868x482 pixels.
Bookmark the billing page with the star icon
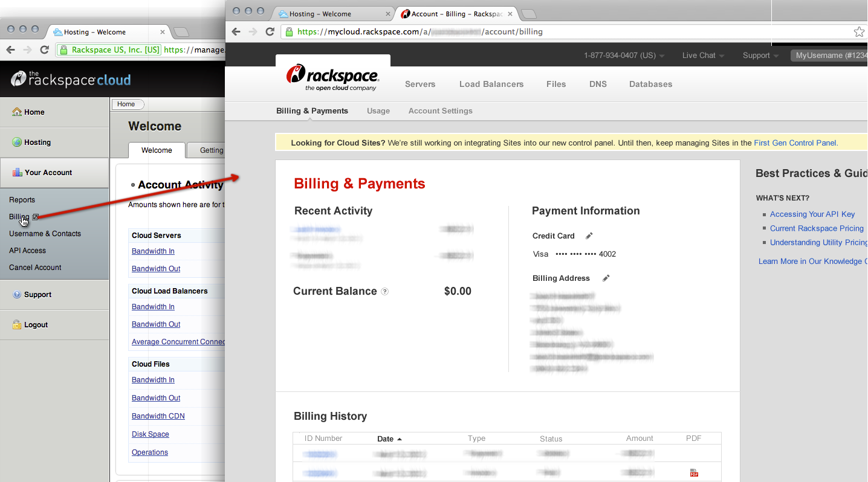click(859, 32)
